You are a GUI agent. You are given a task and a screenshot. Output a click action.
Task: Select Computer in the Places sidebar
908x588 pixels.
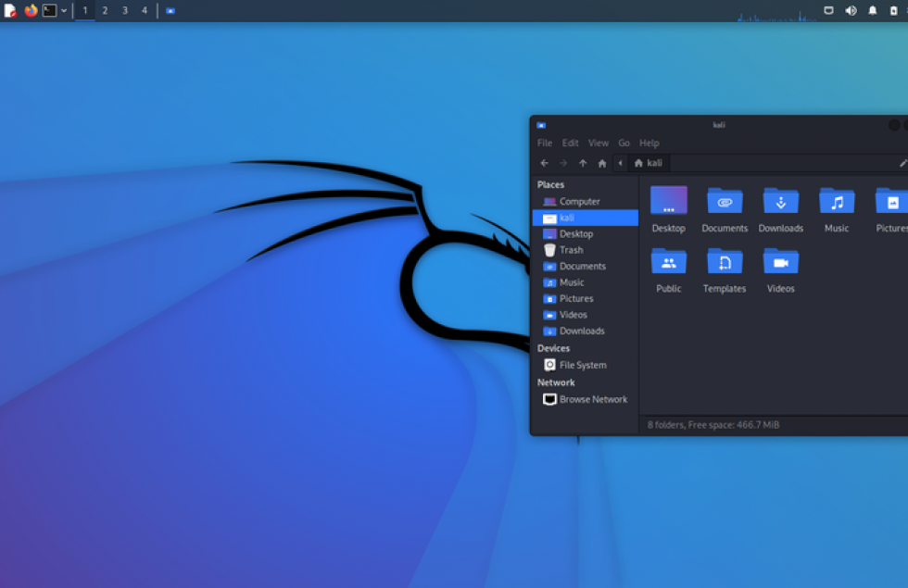coord(585,202)
